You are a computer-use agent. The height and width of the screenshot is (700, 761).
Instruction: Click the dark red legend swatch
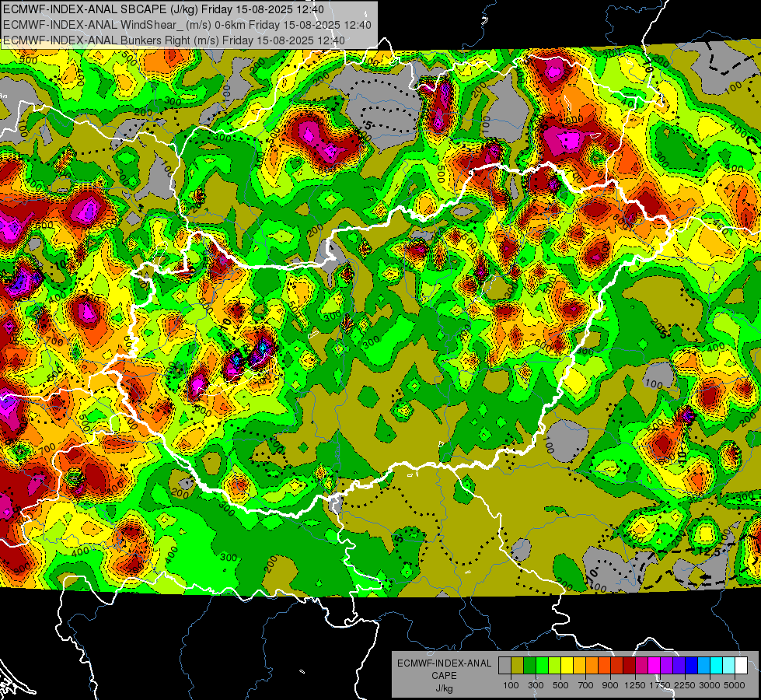pos(630,666)
